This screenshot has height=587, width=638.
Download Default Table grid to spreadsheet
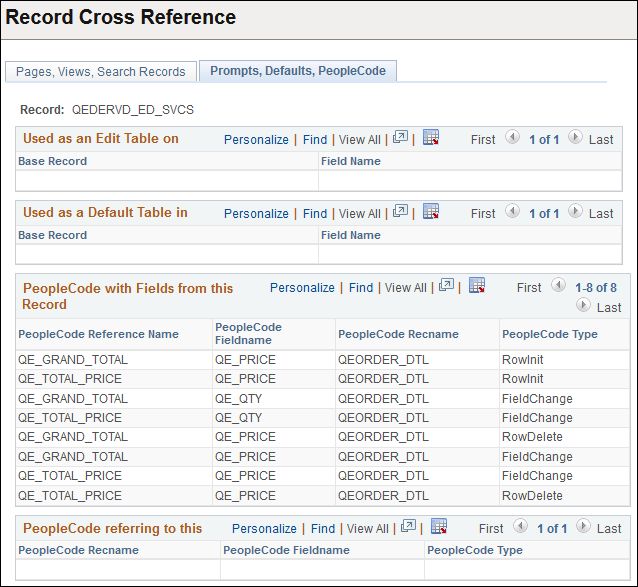[431, 212]
